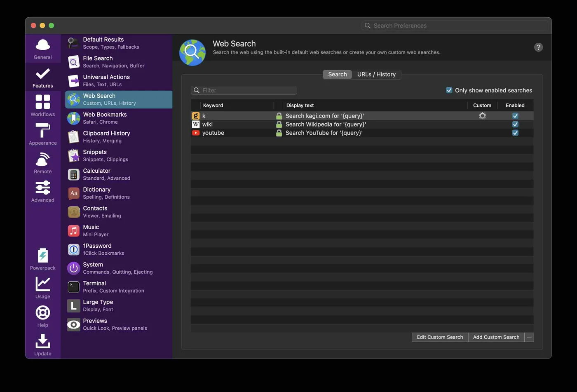Click gear icon in kagi search row
Screen dimensions: 577x392
[x=482, y=116]
